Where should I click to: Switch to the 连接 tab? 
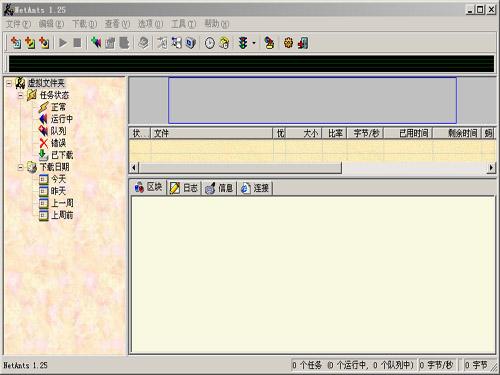click(255, 188)
